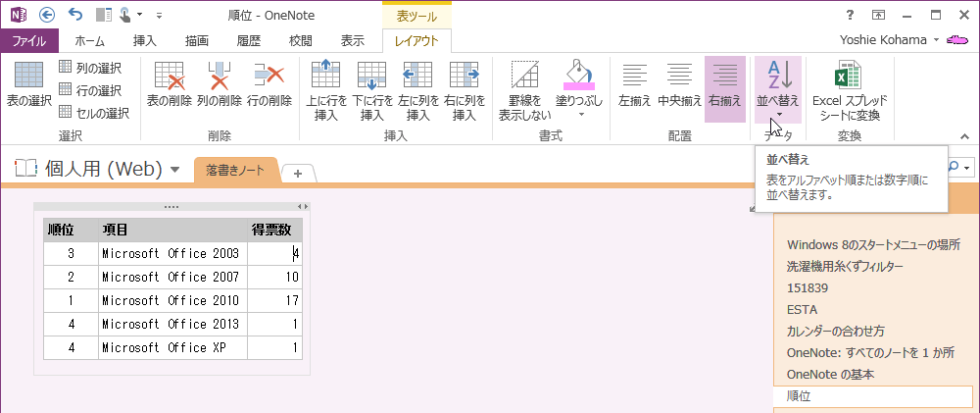Image resolution: width=980 pixels, height=413 pixels.
Task: Open the search scope dropdown arrow
Action: 967,167
